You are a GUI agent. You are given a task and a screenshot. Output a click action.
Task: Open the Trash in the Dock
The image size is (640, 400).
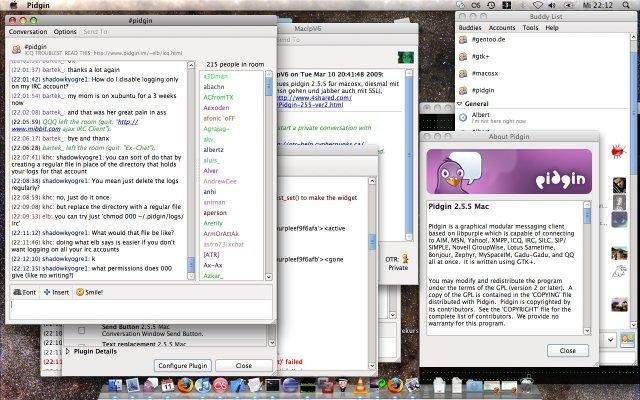[527, 384]
